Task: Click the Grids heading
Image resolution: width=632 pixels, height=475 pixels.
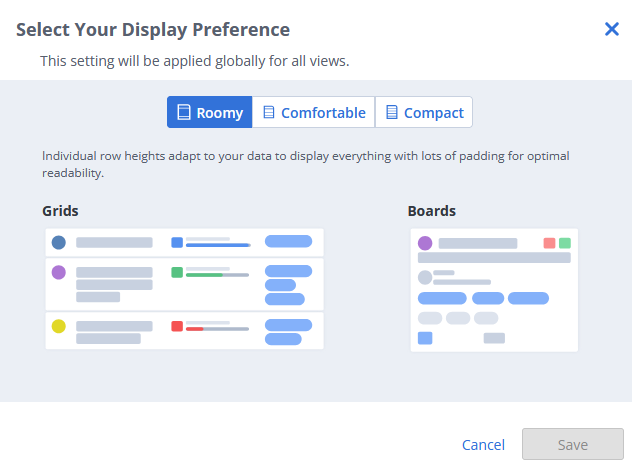Action: [x=60, y=211]
